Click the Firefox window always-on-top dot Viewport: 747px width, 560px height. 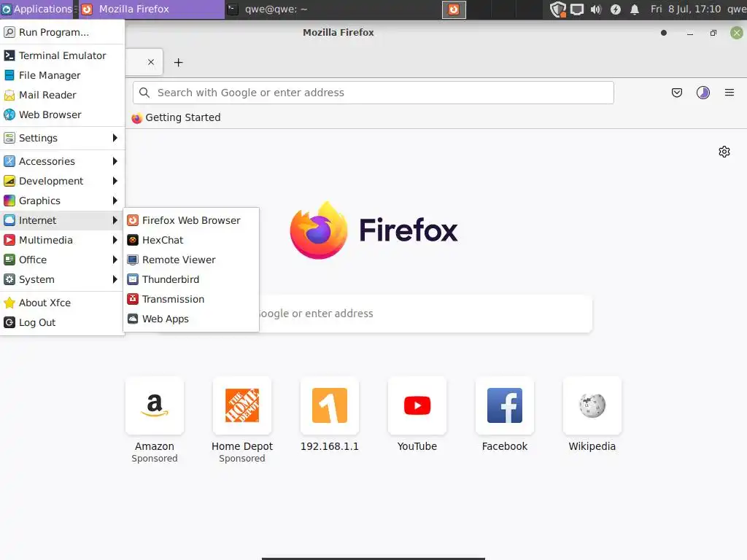point(664,33)
